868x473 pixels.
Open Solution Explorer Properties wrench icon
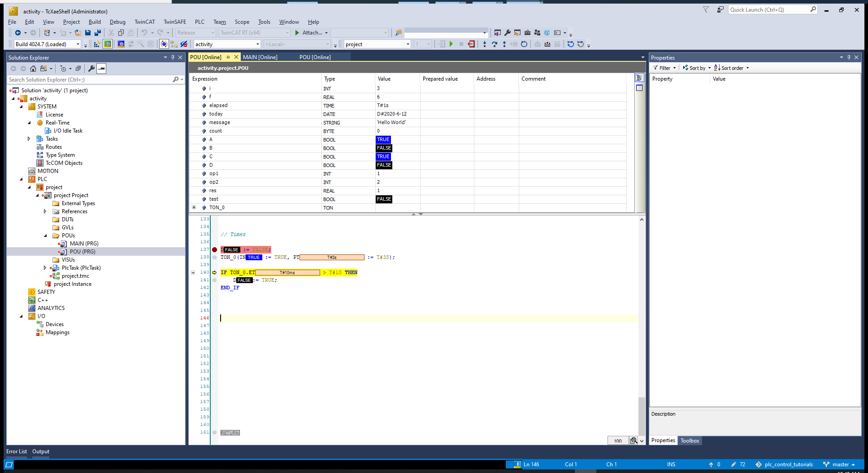click(91, 69)
